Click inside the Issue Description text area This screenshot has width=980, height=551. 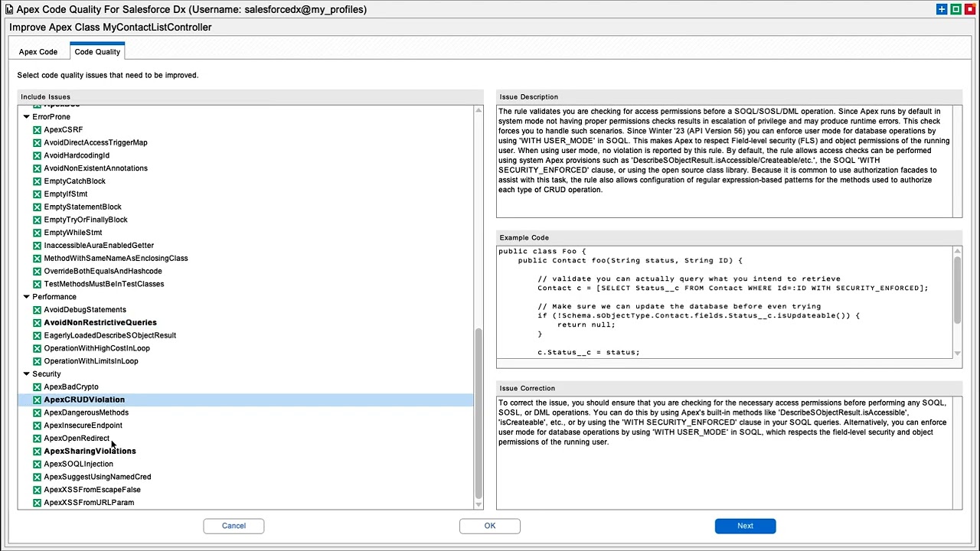point(724,161)
